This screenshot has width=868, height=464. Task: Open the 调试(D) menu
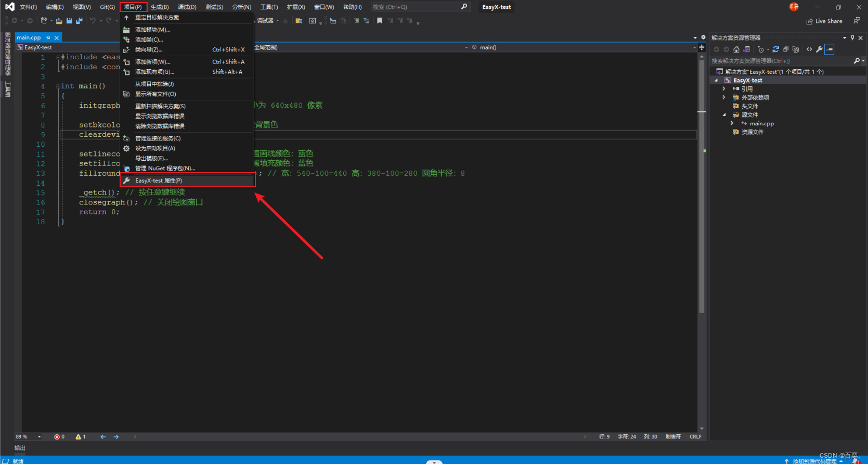pos(187,7)
